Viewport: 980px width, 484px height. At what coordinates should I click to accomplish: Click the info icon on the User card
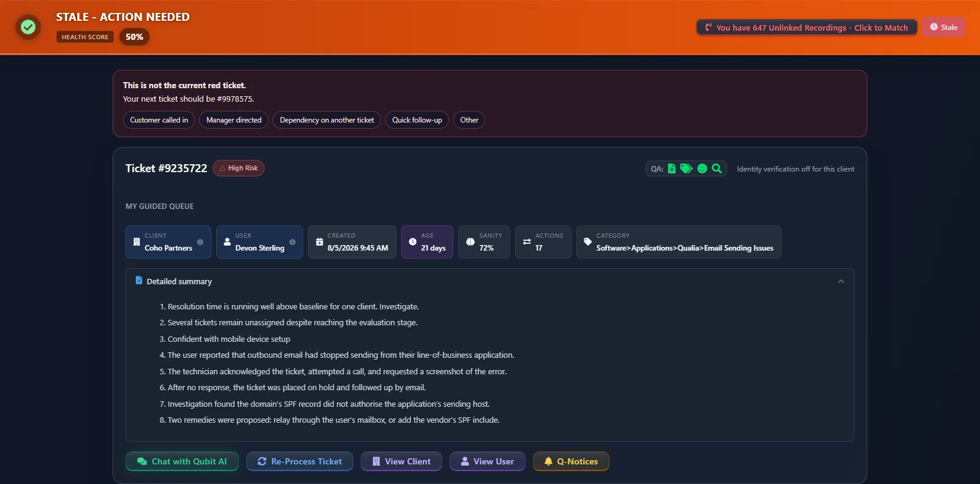(x=292, y=242)
